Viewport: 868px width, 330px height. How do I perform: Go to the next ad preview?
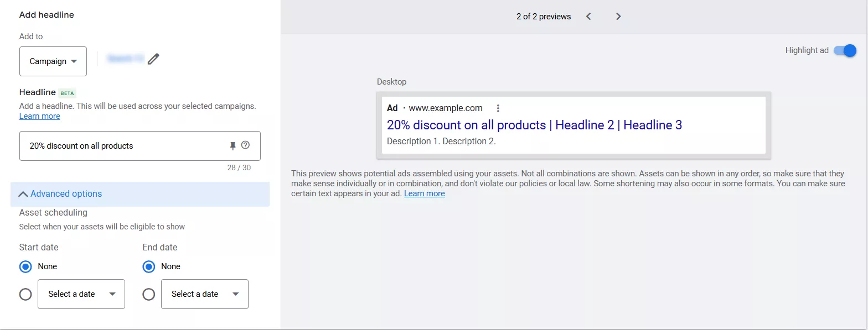[618, 17]
